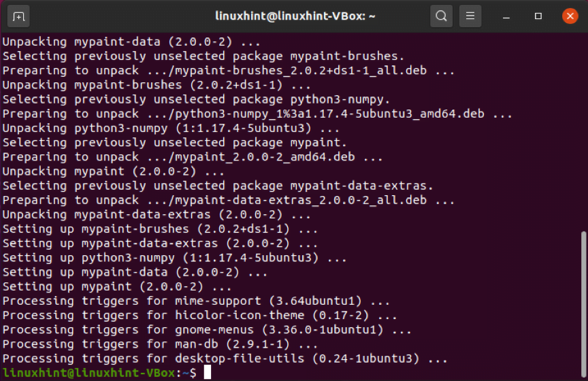Screen dimensions: 588x381
Task: Click the gnome-menus triggers line
Action: coord(207,330)
